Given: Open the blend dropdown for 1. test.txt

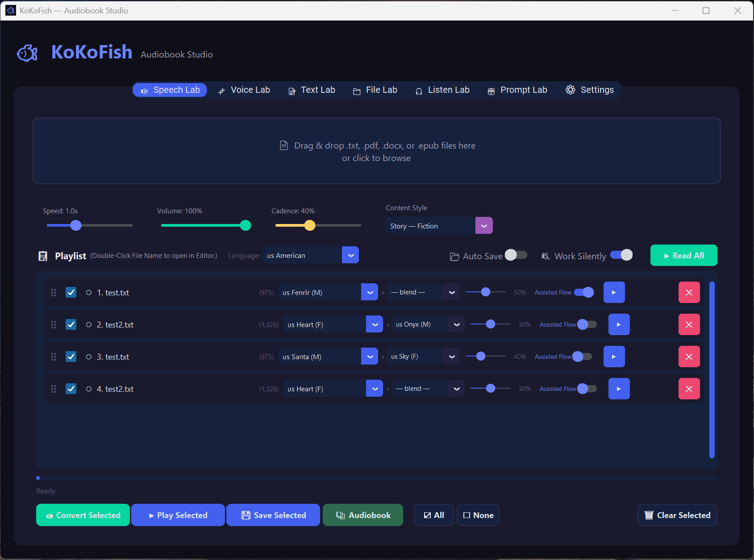Looking at the screenshot, I should pos(423,292).
